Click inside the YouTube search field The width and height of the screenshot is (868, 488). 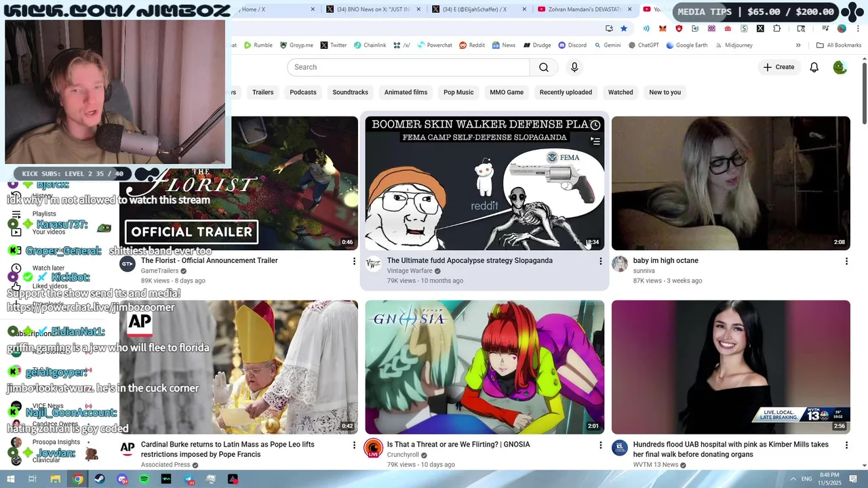point(408,67)
